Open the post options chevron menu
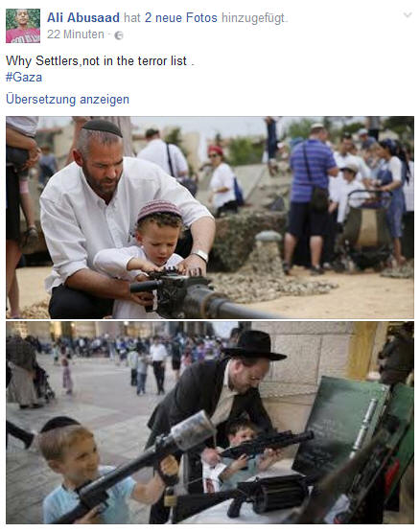The width and height of the screenshot is (420, 532). click(408, 15)
